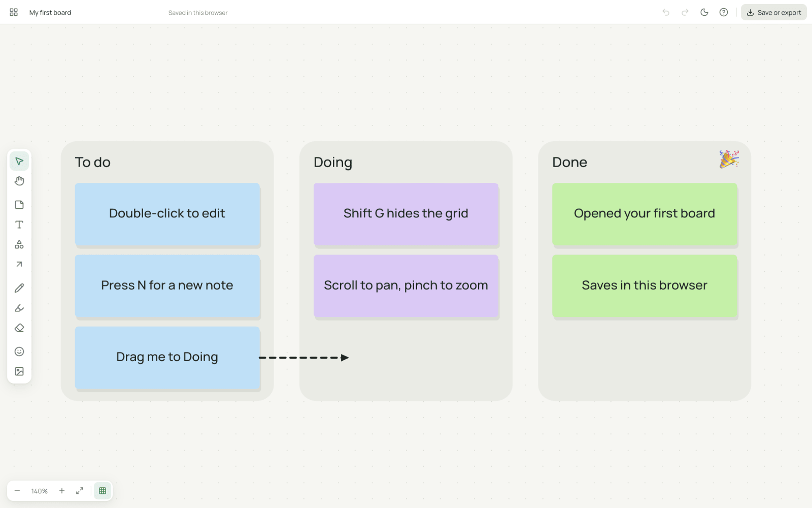Click the fit-to-screen expand icon
Image resolution: width=812 pixels, height=508 pixels.
[x=80, y=491]
